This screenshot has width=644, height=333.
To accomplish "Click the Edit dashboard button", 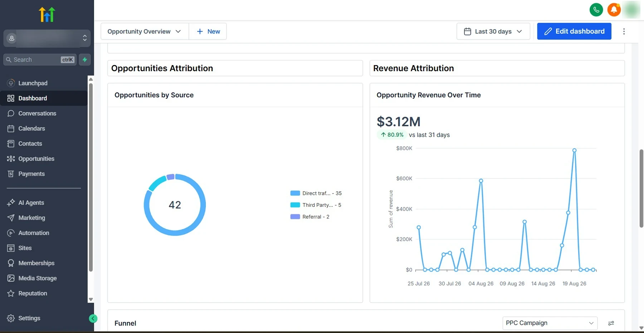I will pyautogui.click(x=574, y=31).
